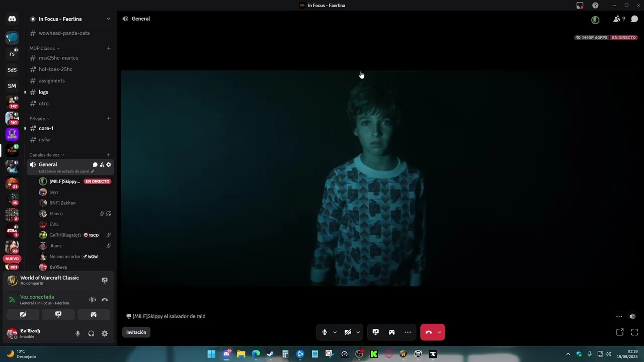The width and height of the screenshot is (644, 362).
Task: Open SdS server icon in sidebar
Action: point(12,70)
